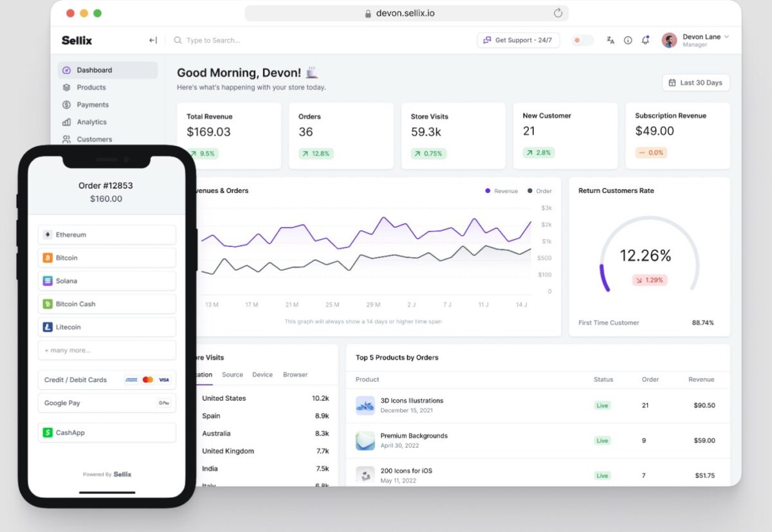Switch Store Visits to the Source tab

(232, 374)
